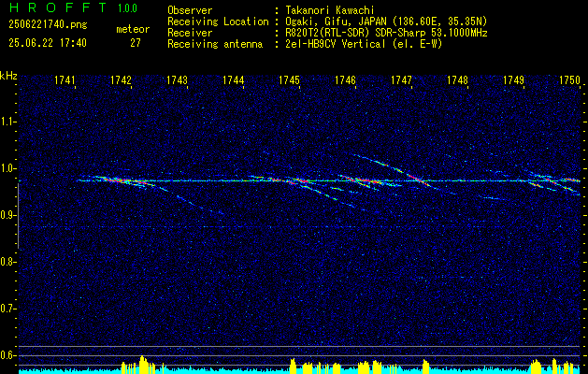Click the 1742 time axis label

[x=122, y=80]
